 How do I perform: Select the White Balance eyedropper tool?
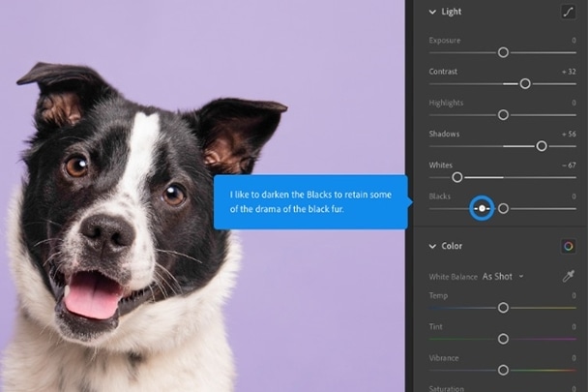[568, 276]
